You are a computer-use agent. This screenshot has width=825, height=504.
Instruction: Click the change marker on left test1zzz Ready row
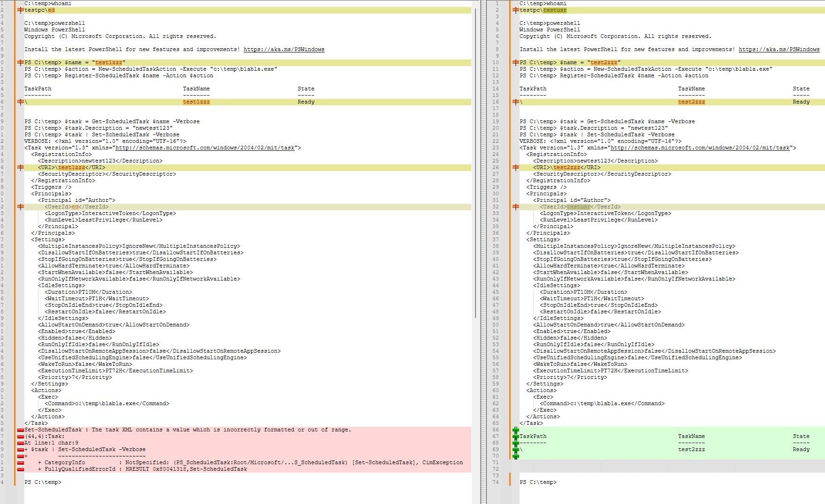coord(21,102)
